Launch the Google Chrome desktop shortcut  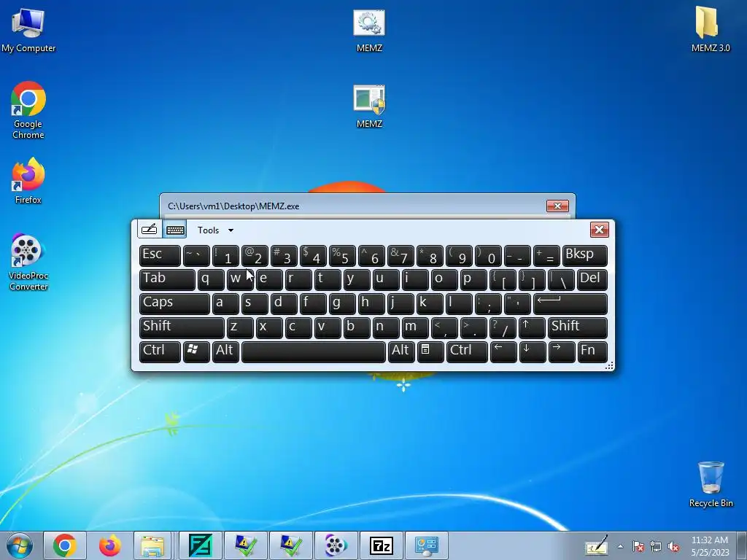pyautogui.click(x=28, y=111)
